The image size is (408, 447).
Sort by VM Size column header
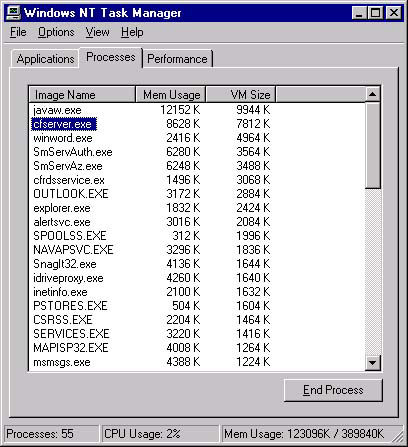click(241, 95)
